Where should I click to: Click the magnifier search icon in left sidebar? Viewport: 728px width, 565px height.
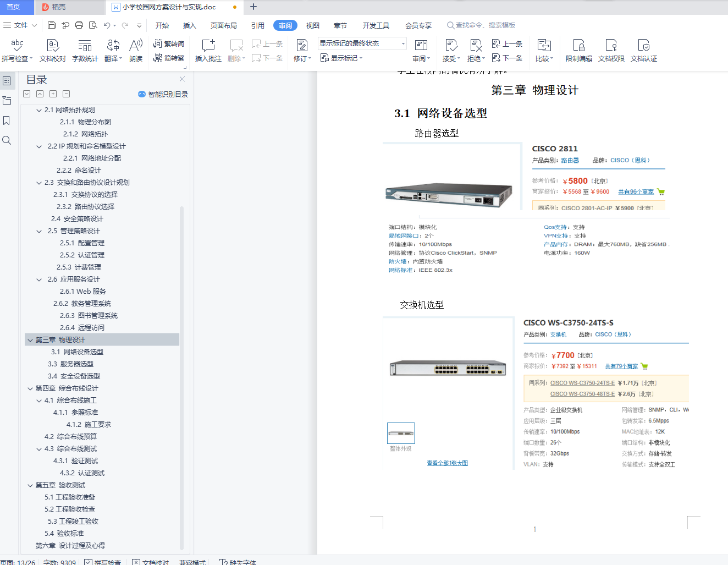(x=7, y=140)
